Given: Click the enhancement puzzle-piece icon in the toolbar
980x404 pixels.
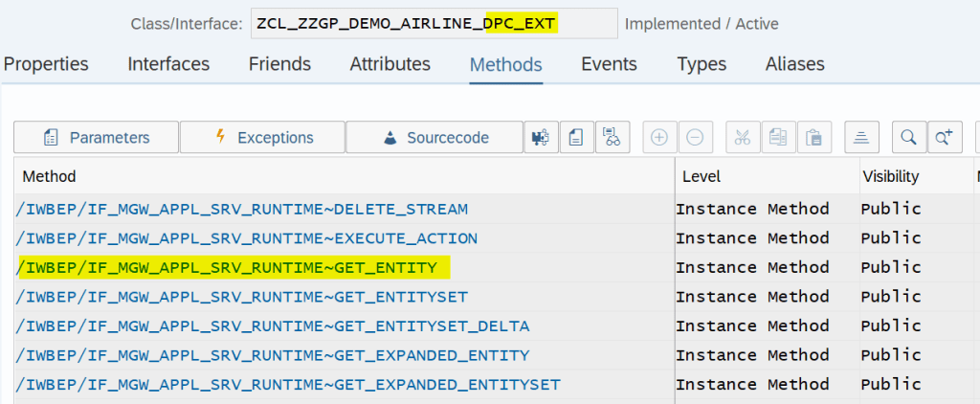Looking at the screenshot, I should pyautogui.click(x=541, y=137).
